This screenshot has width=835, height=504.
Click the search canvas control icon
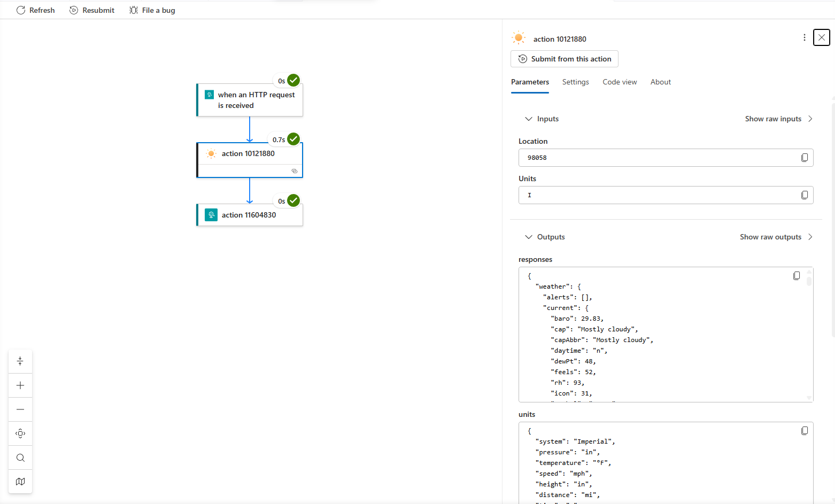tap(20, 458)
